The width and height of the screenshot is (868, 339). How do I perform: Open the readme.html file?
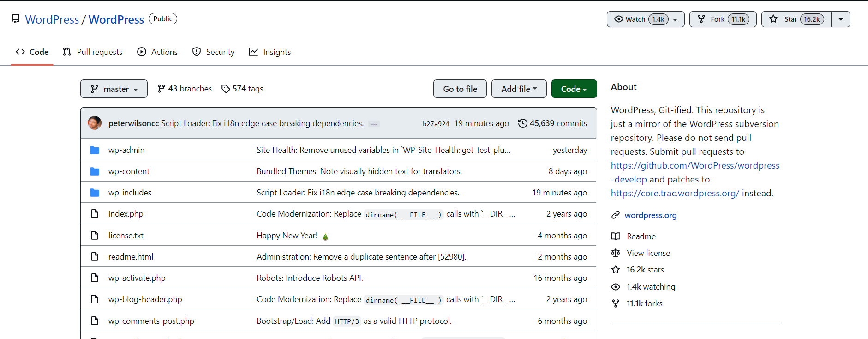coord(131,257)
